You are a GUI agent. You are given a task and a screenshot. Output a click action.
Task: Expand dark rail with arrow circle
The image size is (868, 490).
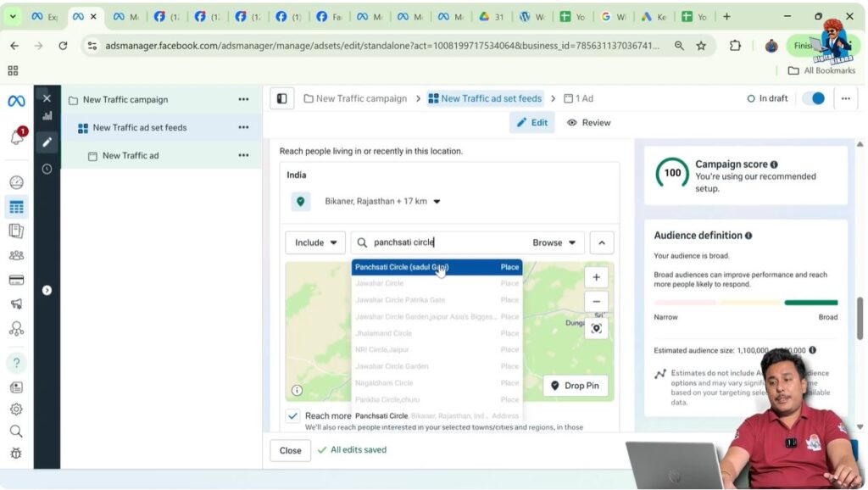click(47, 290)
